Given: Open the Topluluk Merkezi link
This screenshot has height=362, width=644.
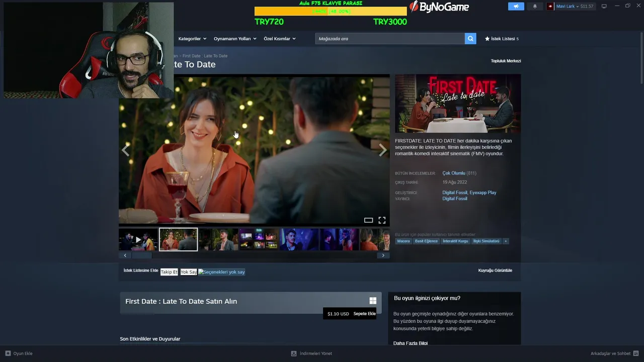Looking at the screenshot, I should [x=506, y=61].
